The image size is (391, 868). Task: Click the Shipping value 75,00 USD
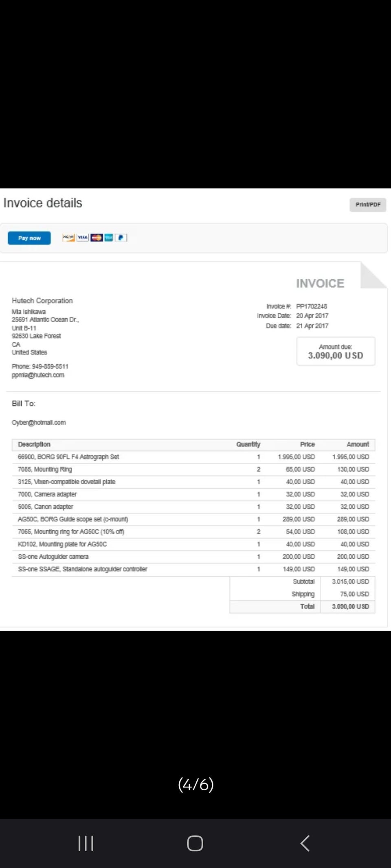355,594
